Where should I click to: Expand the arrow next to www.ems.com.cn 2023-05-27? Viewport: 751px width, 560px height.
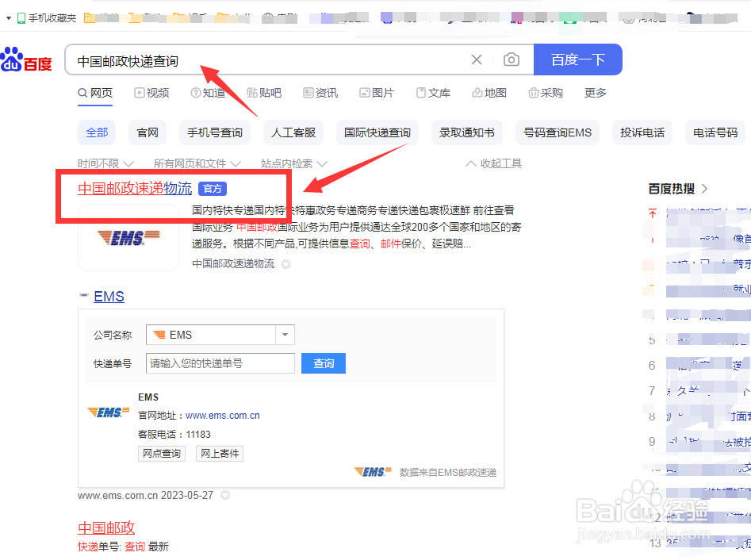coord(225,495)
